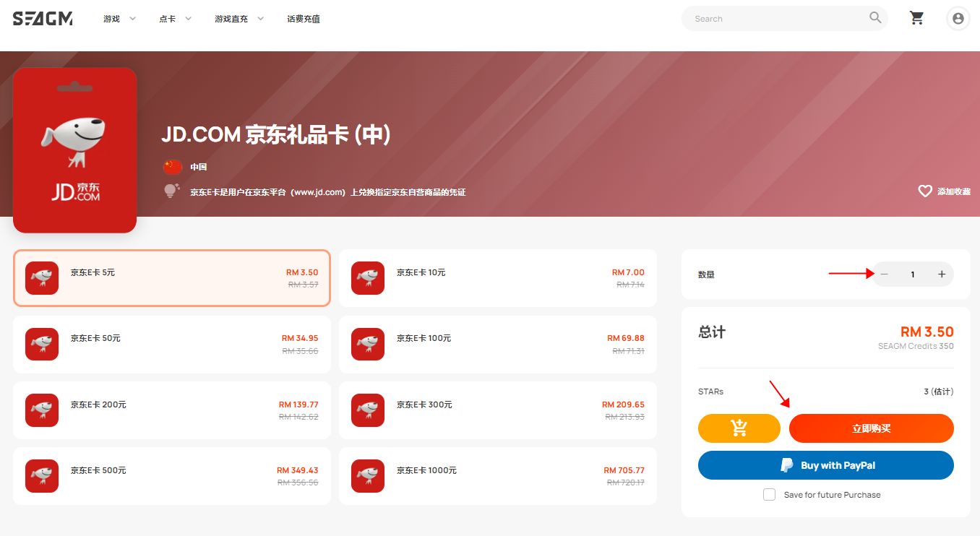
Task: Click the 京东E卡 100元 label
Action: (424, 338)
